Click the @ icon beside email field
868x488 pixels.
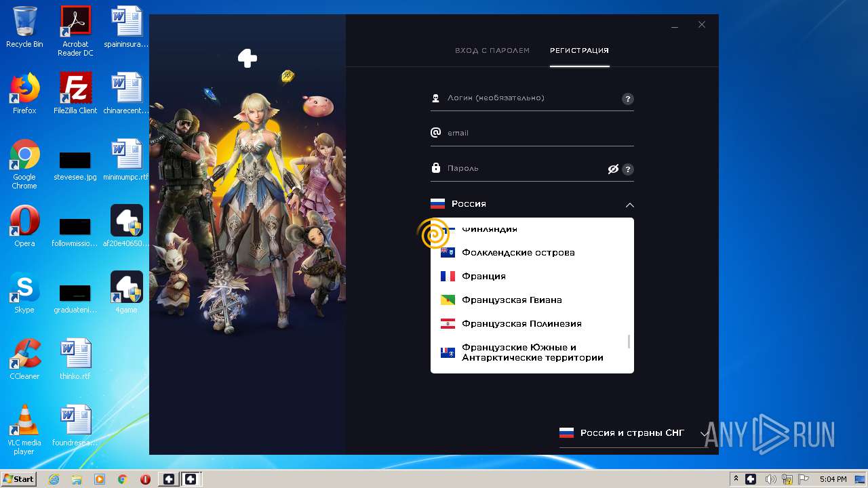[436, 132]
